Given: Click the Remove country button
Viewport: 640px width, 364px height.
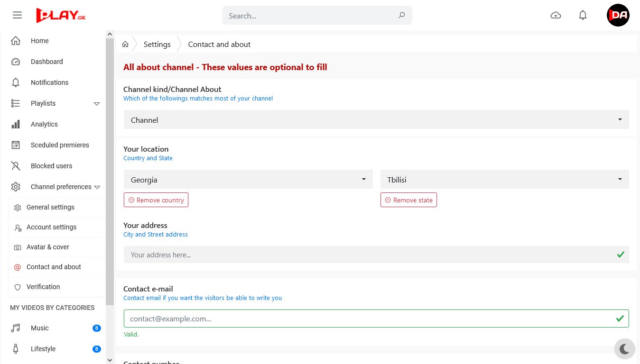Looking at the screenshot, I should coord(156,200).
